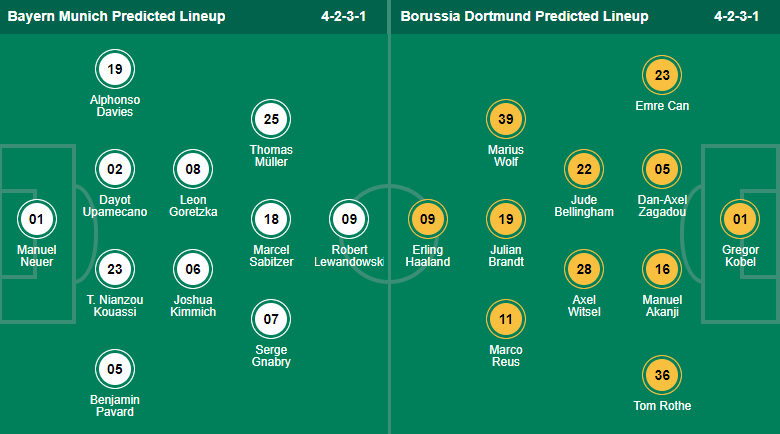Image resolution: width=780 pixels, height=434 pixels.
Task: Click Dortmund's 4-2-3-1 formation text
Action: point(741,17)
